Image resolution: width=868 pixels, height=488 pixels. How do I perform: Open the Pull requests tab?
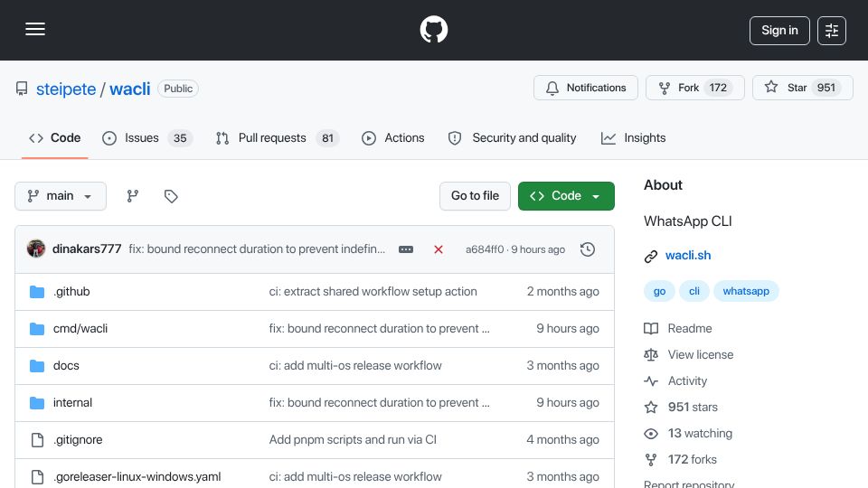(x=278, y=137)
